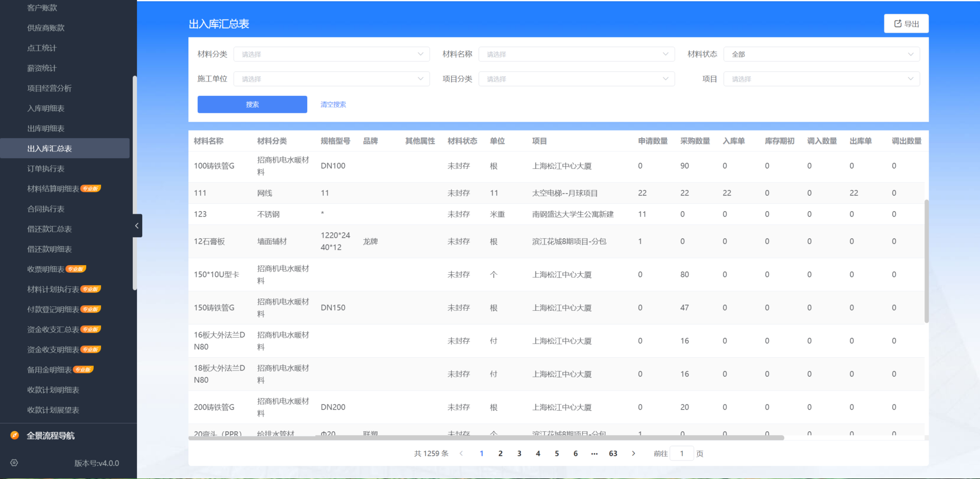Click the ellipsis in the pagination bar
This screenshot has height=479, width=980.
click(594, 454)
